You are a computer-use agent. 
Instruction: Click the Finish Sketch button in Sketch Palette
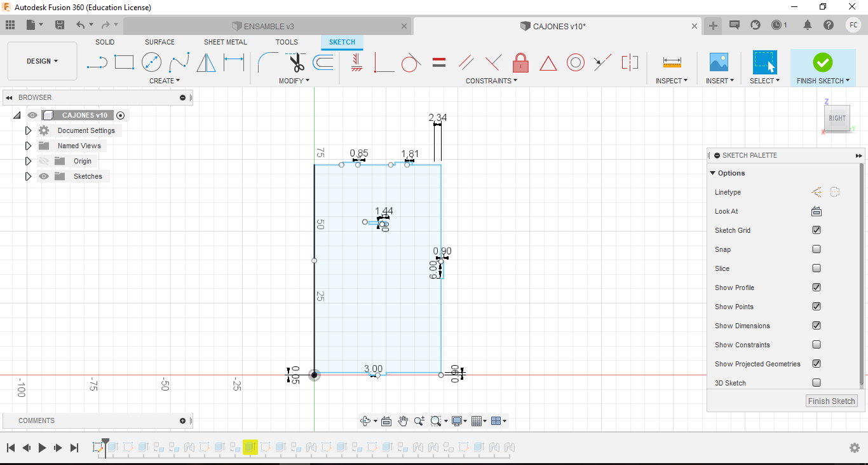(x=832, y=401)
